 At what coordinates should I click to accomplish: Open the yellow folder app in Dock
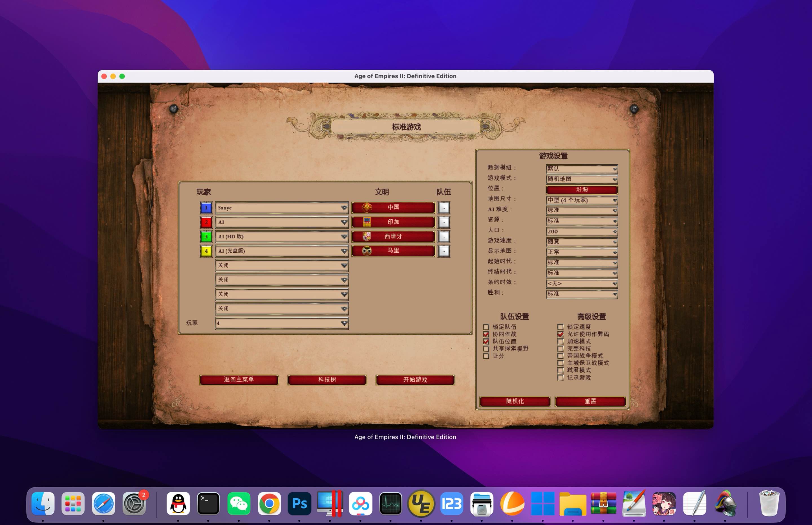pos(573,504)
